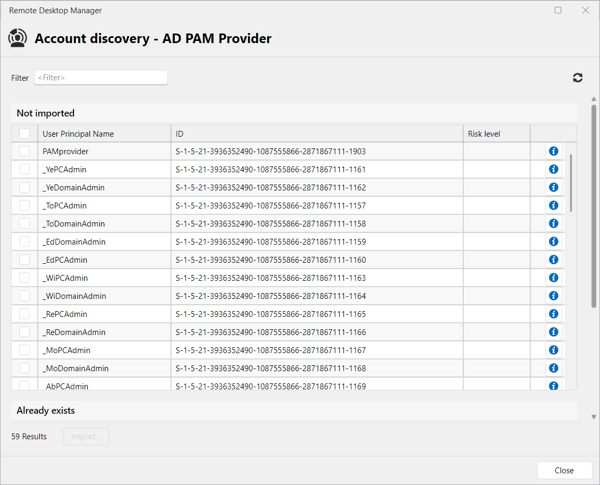This screenshot has height=485, width=600.
Task: Check the _EdPCAdmin checkbox
Action: tap(24, 260)
